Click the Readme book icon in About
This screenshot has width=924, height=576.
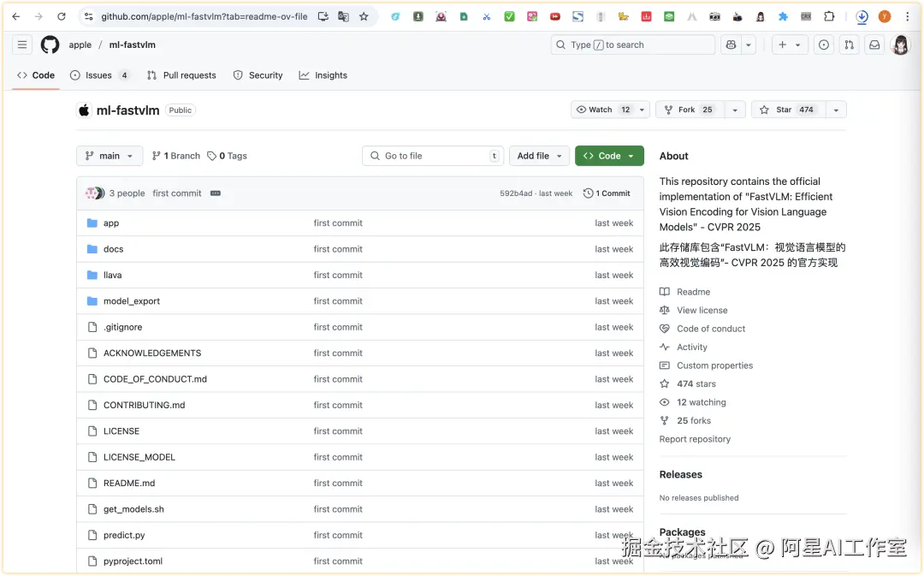point(664,292)
